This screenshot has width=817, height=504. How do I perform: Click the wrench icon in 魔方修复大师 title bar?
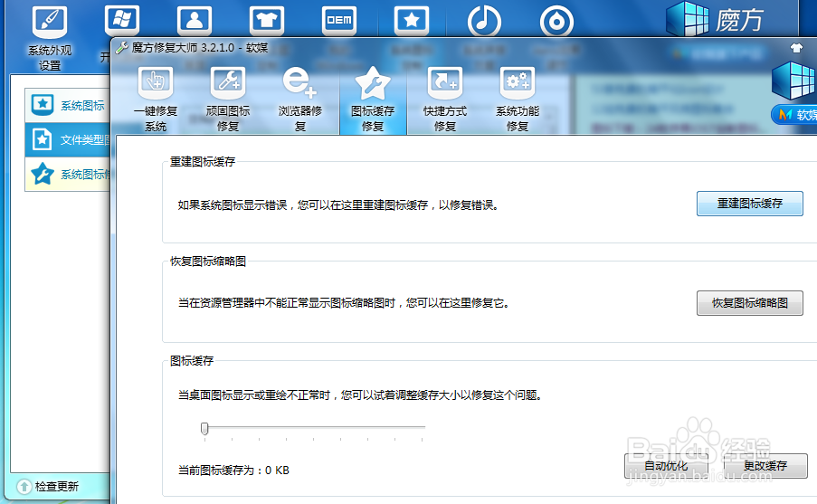(x=122, y=48)
